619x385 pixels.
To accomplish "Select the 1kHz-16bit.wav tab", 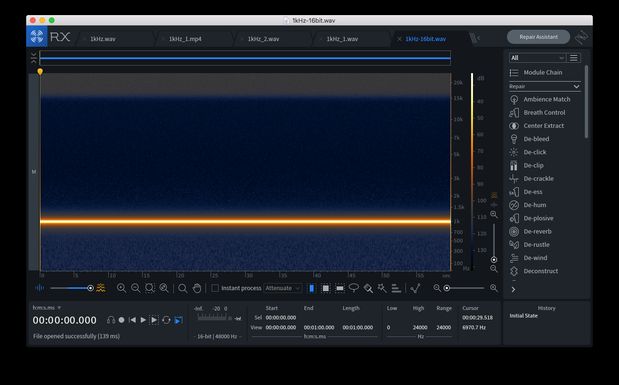I will click(x=426, y=39).
